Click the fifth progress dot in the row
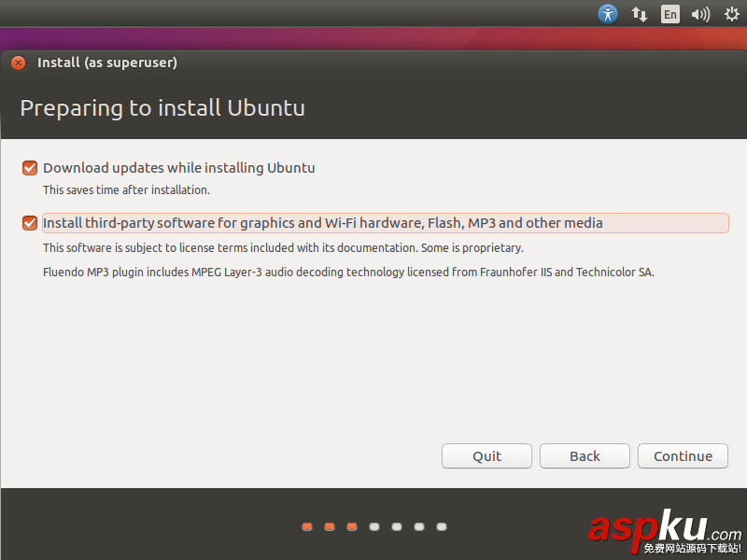Viewport: 747px width, 560px height. [x=397, y=526]
